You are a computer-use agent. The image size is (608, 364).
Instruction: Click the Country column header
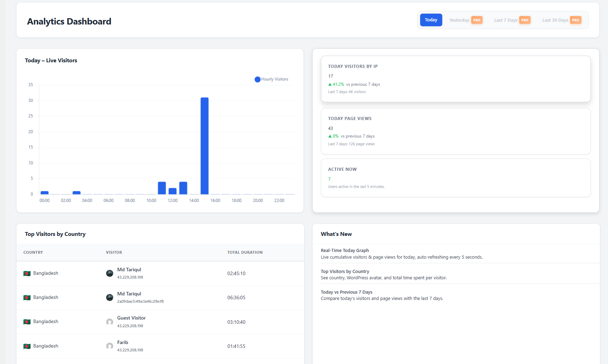pos(33,252)
